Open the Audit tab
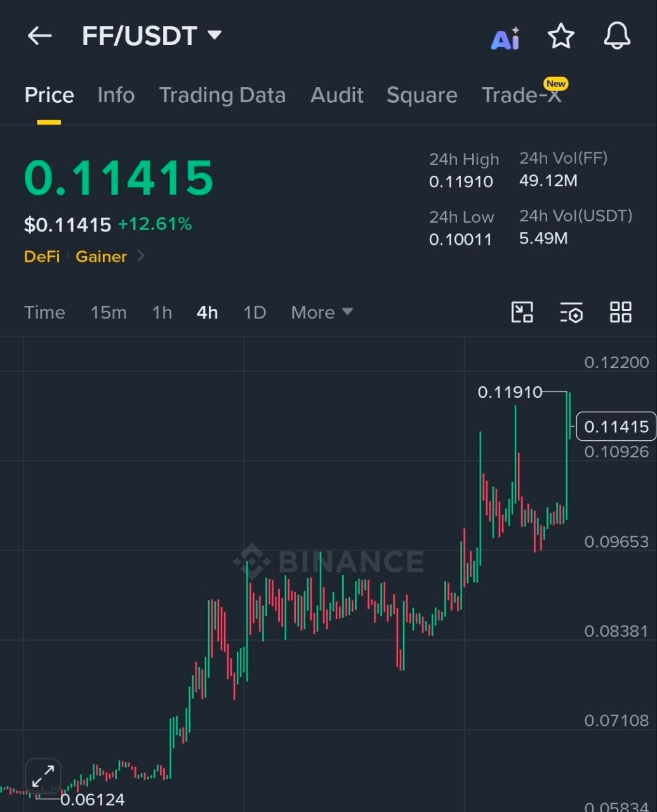Screen dimensions: 657x812 pos(336,95)
